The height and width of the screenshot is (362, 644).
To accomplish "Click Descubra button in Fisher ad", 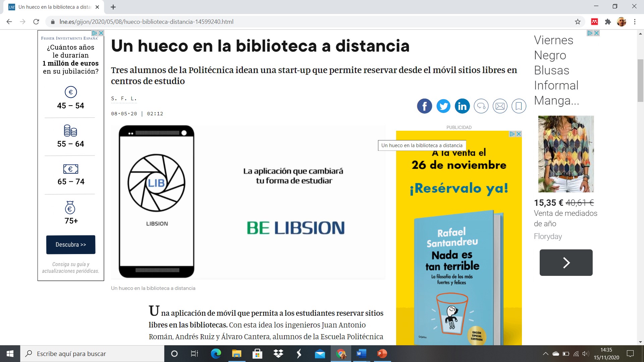I will [71, 245].
